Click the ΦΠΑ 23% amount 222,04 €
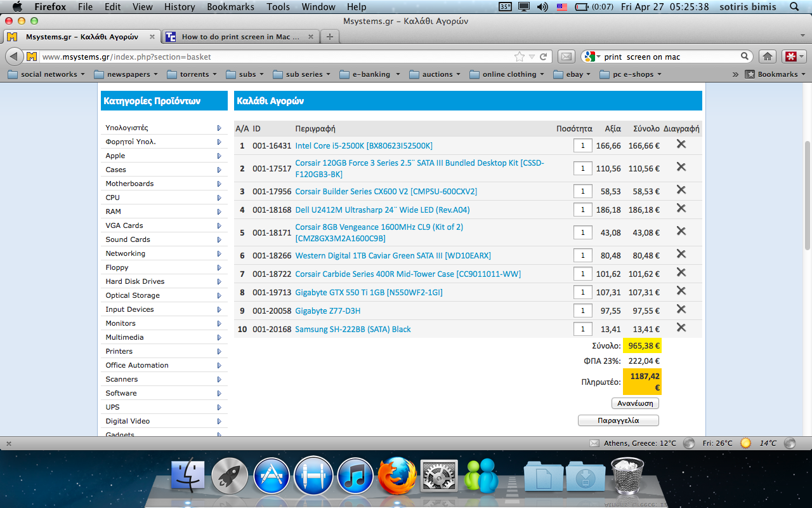The width and height of the screenshot is (812, 508). pyautogui.click(x=644, y=361)
